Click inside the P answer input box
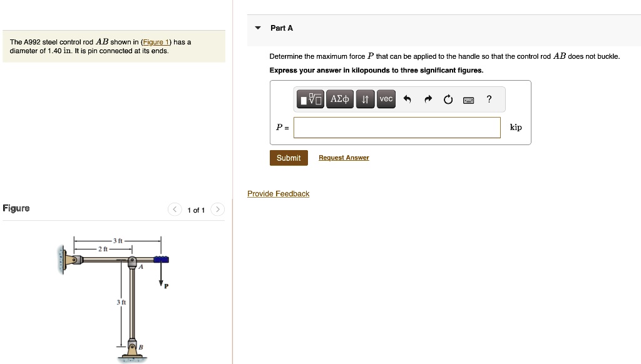641x364 pixels. (397, 127)
